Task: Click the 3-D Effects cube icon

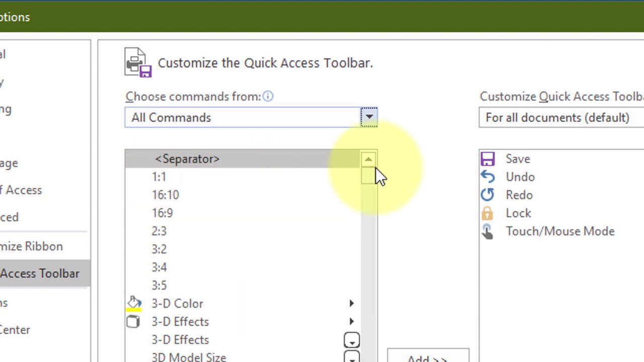Action: pos(133,322)
